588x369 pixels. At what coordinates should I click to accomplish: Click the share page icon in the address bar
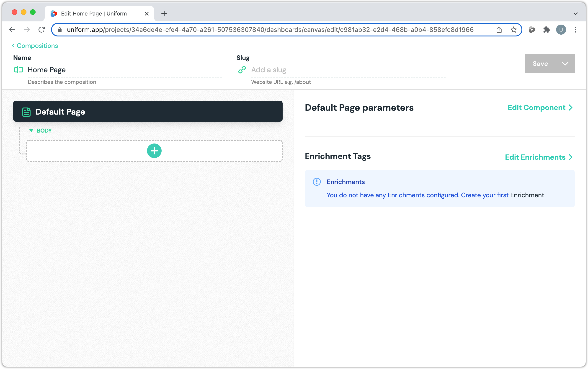coord(499,30)
